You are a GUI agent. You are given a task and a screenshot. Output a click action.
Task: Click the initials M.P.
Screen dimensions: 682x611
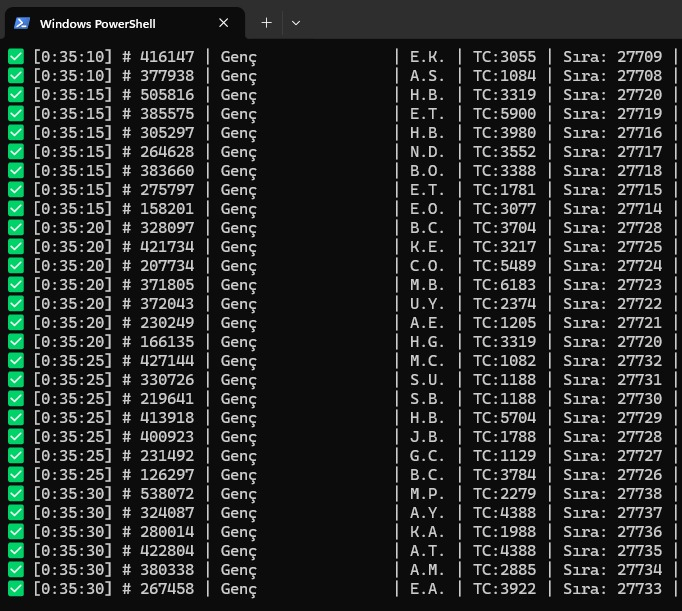pos(427,494)
